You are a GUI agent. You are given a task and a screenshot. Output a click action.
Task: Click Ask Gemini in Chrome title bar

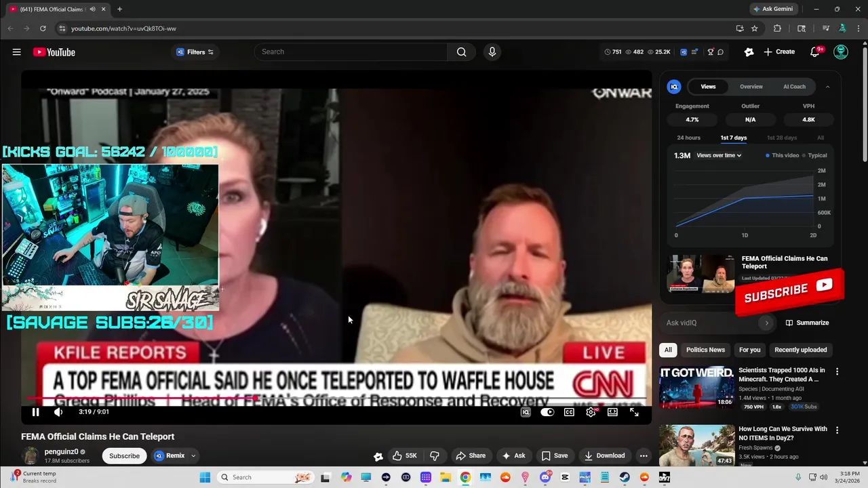pos(773,9)
